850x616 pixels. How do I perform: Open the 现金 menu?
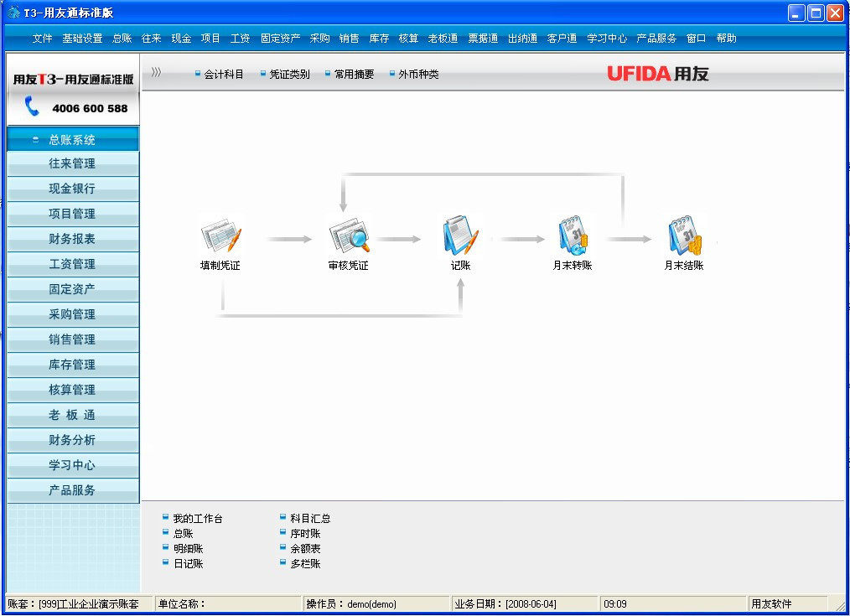click(x=181, y=39)
